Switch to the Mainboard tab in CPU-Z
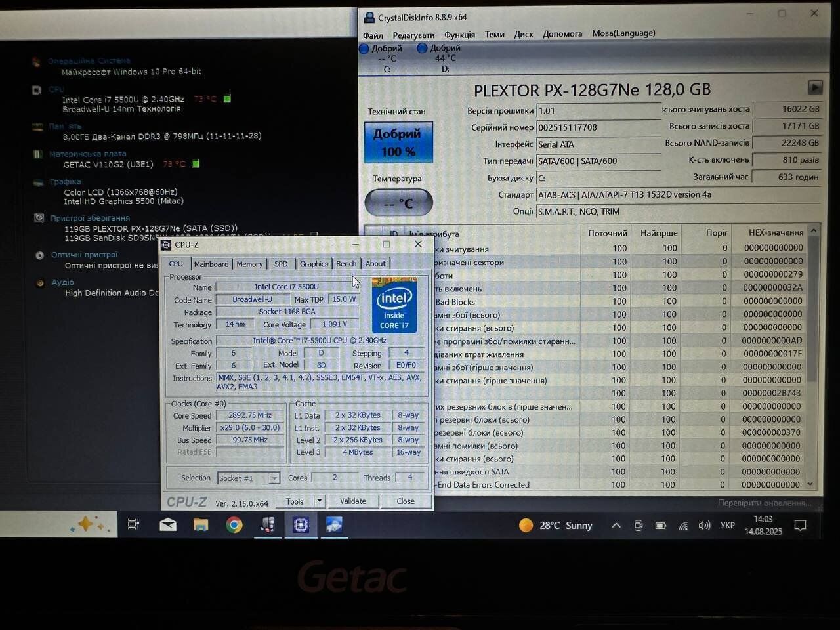Viewport: 840px width, 630px height. pos(211,264)
